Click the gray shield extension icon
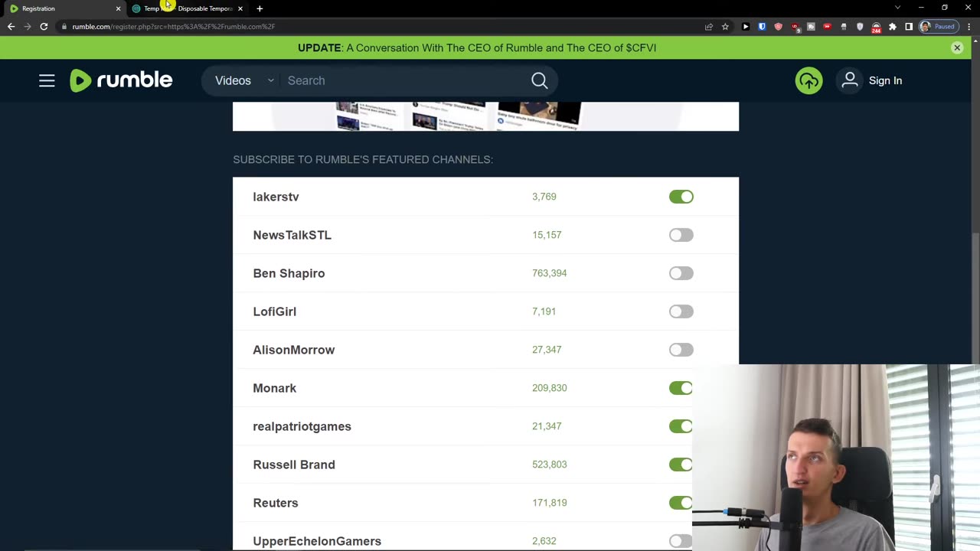The image size is (980, 551). coord(860,27)
